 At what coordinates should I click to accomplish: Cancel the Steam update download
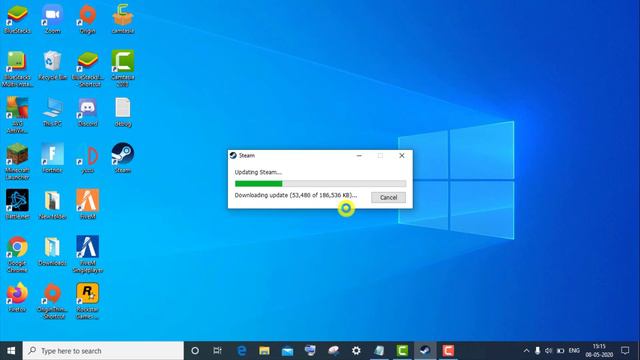(x=388, y=198)
